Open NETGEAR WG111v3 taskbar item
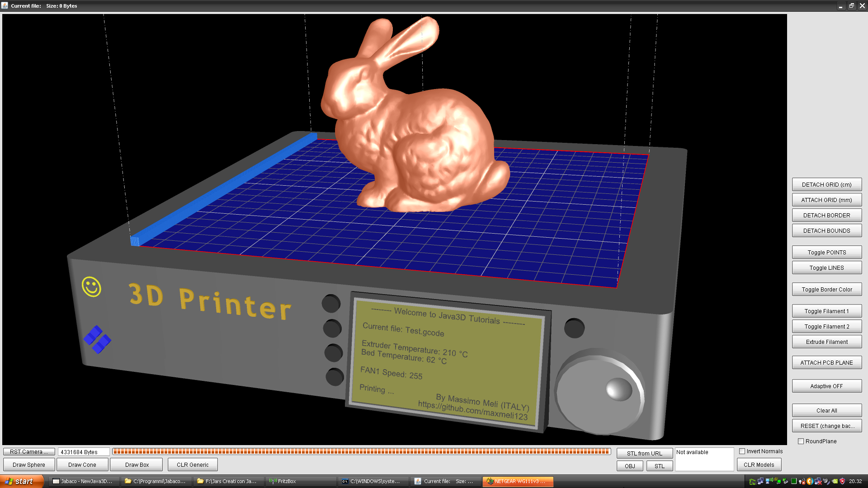Screen dimensions: 868x488 518,481
